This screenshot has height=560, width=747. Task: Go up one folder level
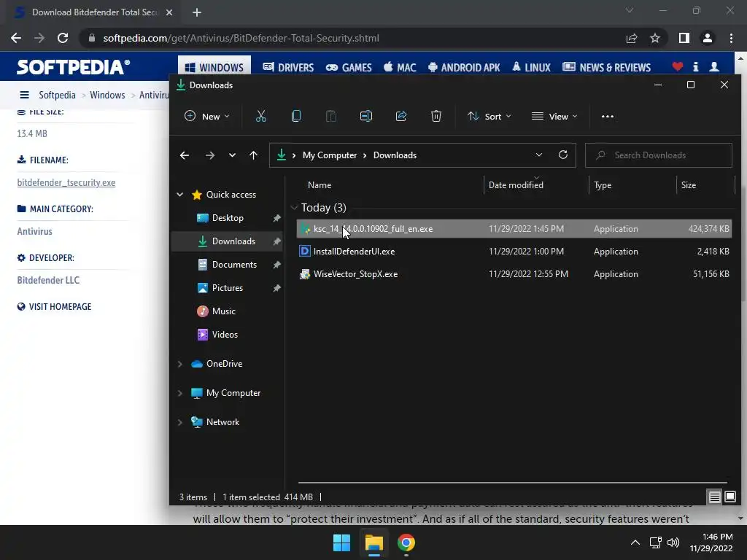(253, 155)
